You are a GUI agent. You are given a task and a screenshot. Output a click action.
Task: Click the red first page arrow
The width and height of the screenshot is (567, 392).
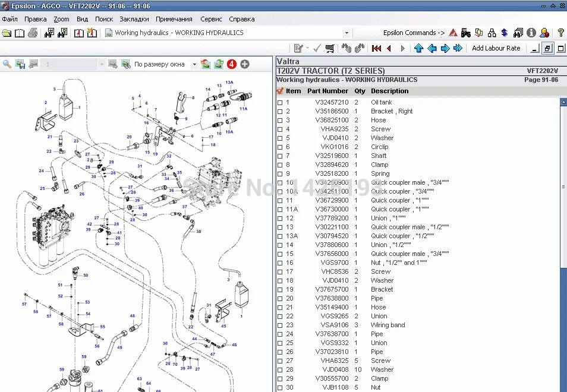[x=376, y=49]
